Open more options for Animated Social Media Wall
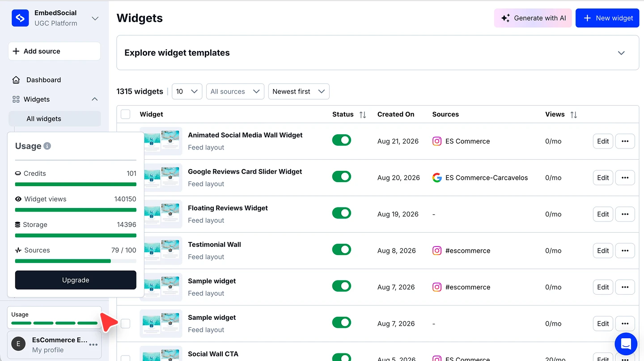Image resolution: width=644 pixels, height=361 pixels. (625, 141)
